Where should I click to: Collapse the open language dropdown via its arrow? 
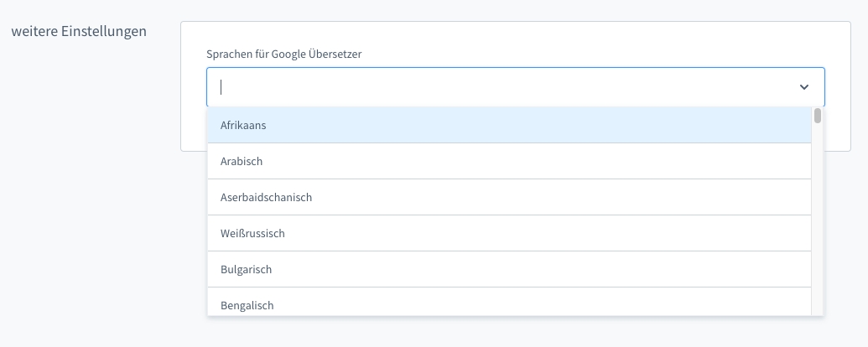(x=803, y=87)
